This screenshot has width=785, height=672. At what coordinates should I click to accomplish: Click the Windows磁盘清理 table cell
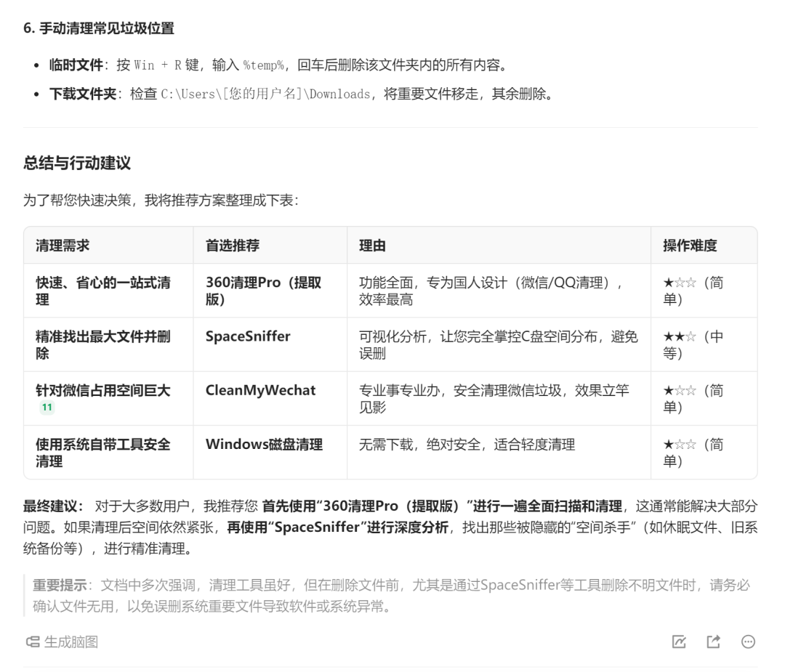coord(270,453)
